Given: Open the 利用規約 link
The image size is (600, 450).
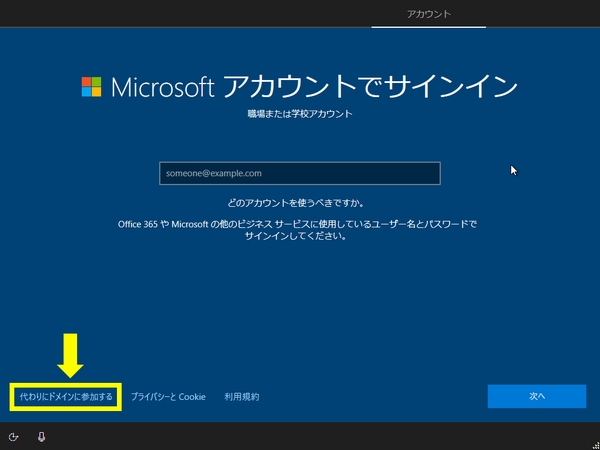Looking at the screenshot, I should pos(241,397).
